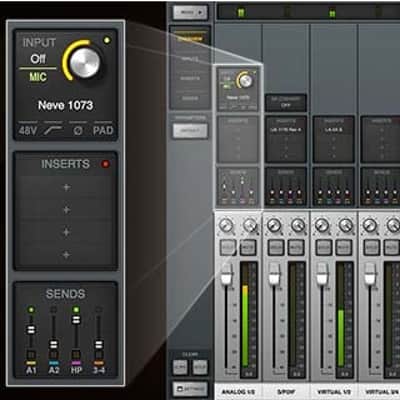This screenshot has height=400, width=400.
Task: Click the 3-4 send fader handle
Action: [99, 344]
